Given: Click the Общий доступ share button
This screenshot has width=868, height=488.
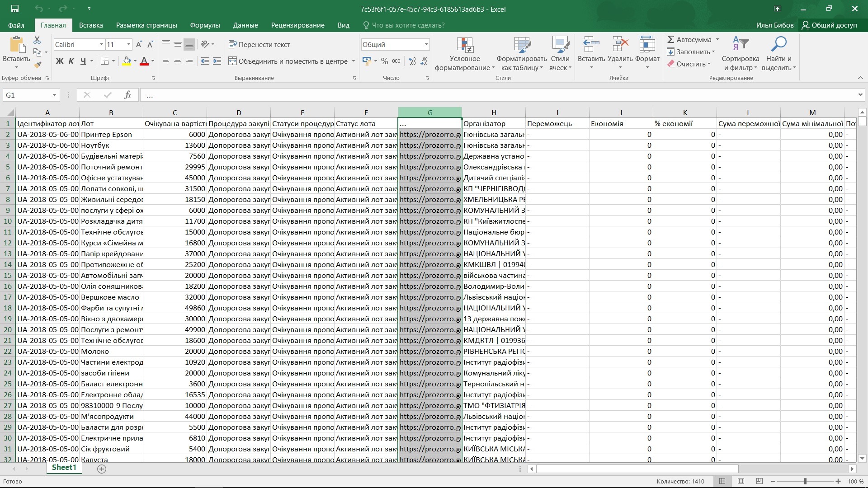Looking at the screenshot, I should [829, 25].
